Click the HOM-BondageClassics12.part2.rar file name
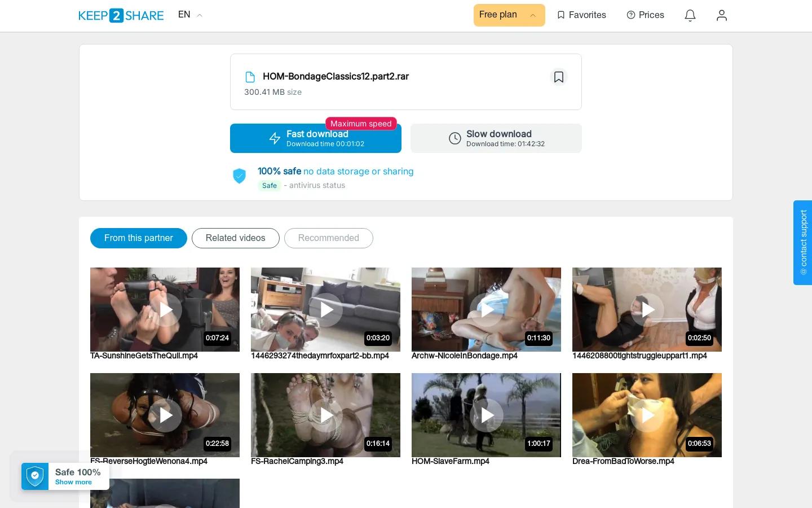 [336, 77]
